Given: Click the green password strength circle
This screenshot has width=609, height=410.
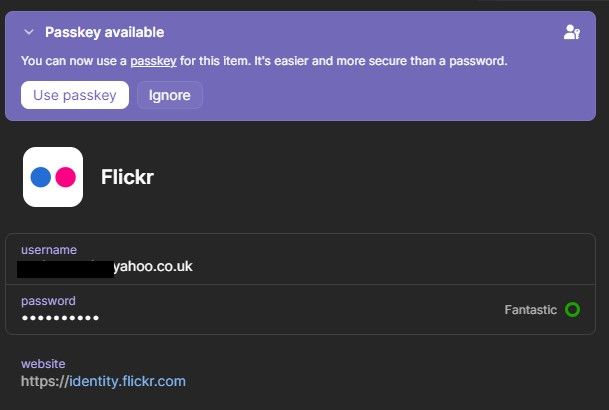Looking at the screenshot, I should (572, 310).
